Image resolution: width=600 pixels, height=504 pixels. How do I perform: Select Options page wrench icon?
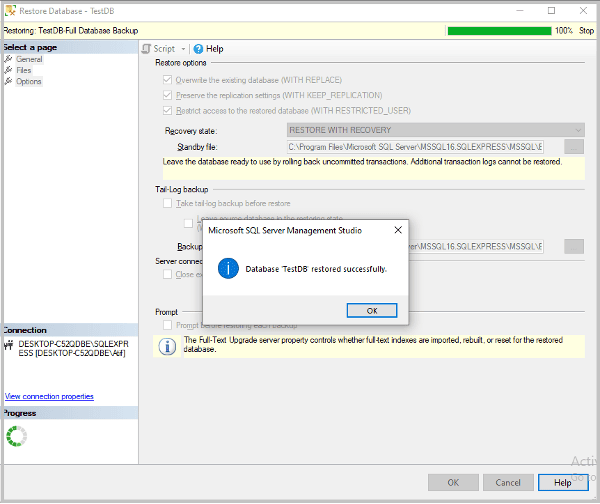(x=8, y=81)
